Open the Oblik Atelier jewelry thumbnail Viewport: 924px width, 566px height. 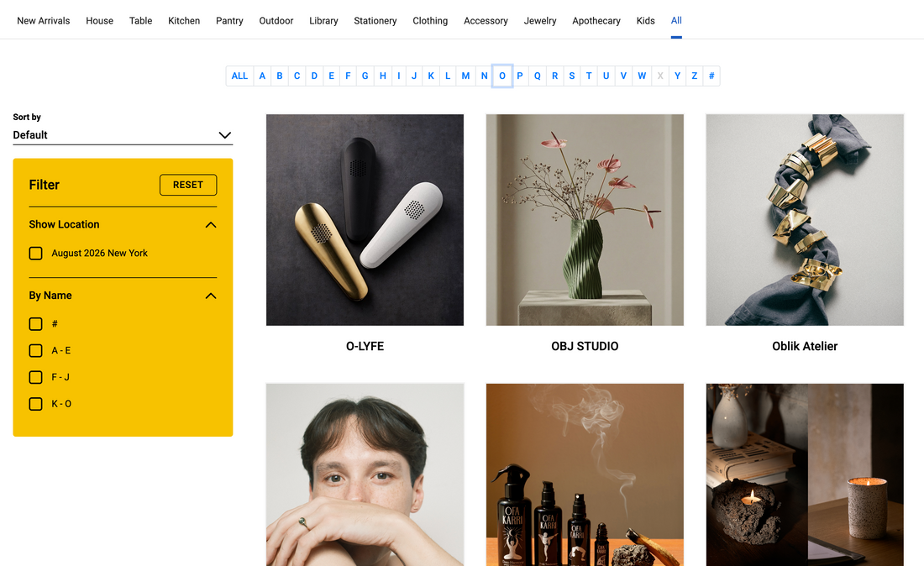point(805,220)
